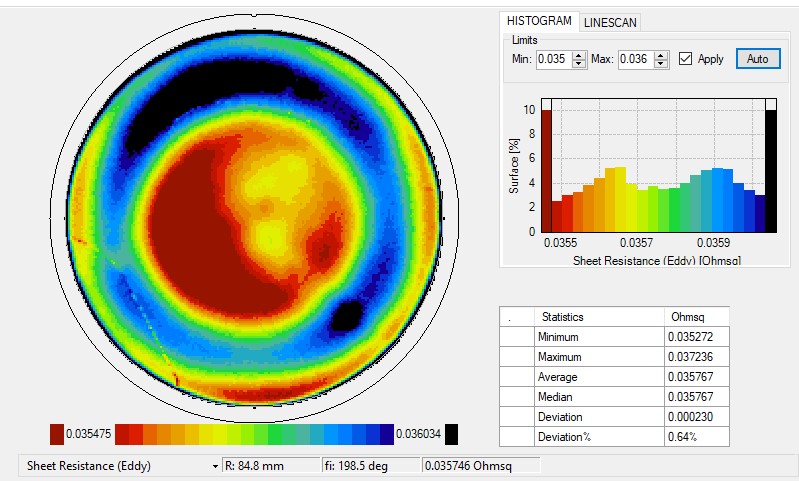
Task: Click the Median row label
Action: [x=599, y=397]
